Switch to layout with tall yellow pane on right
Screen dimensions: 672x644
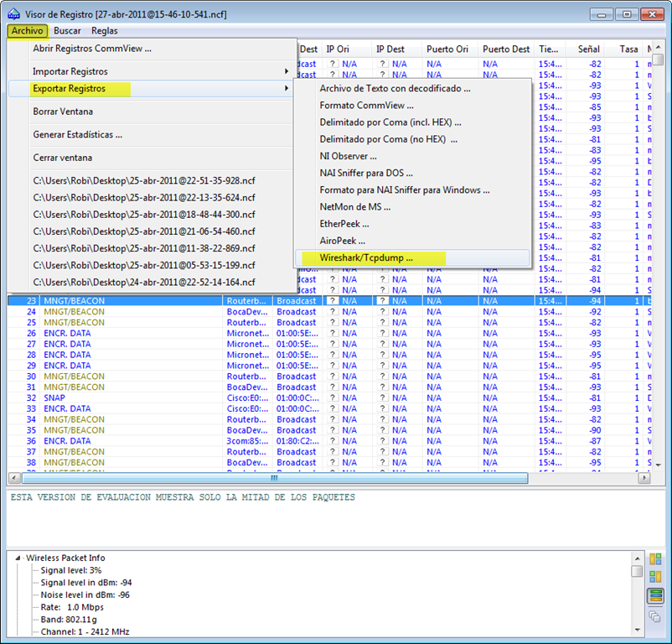(x=655, y=577)
